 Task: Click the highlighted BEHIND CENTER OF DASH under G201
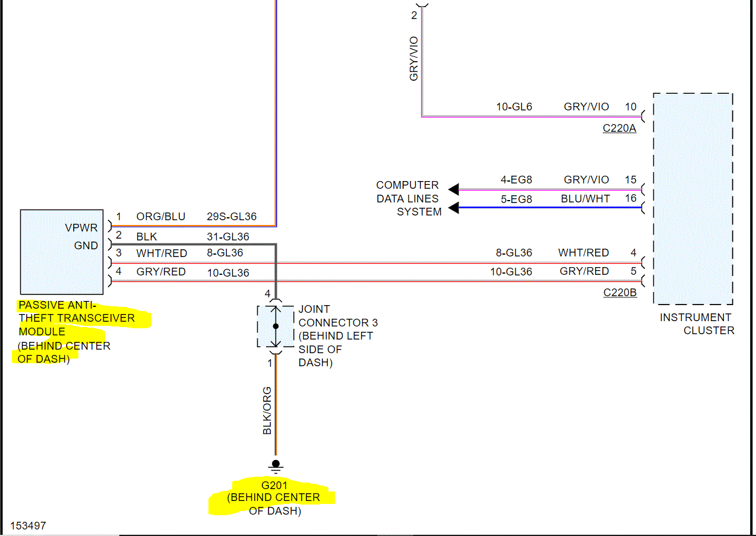[x=274, y=504]
